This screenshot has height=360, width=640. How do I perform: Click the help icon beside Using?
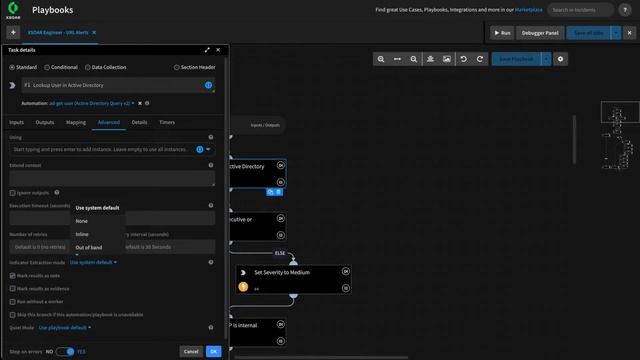tap(211, 137)
